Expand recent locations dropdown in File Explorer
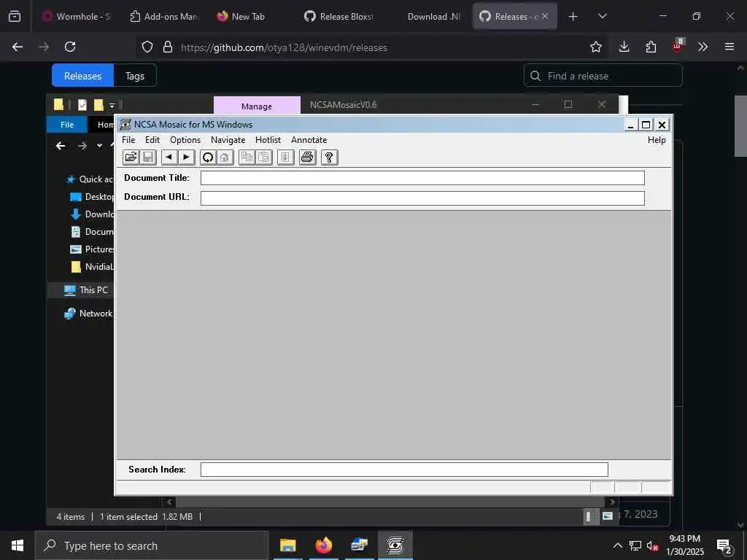 click(x=99, y=146)
